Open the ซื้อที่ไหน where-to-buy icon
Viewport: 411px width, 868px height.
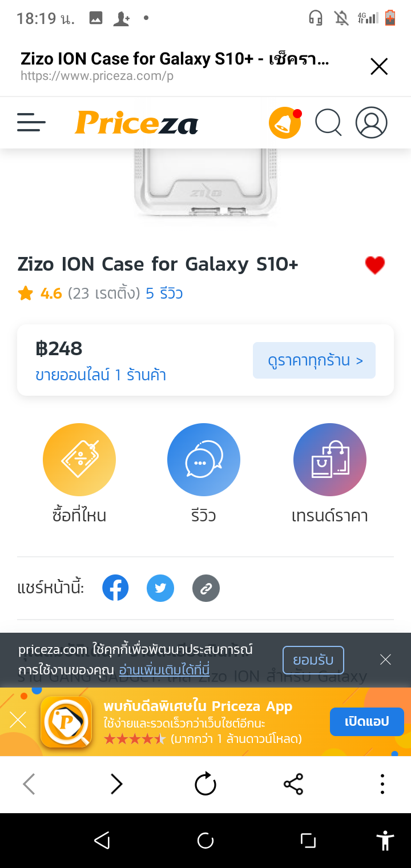[79, 460]
